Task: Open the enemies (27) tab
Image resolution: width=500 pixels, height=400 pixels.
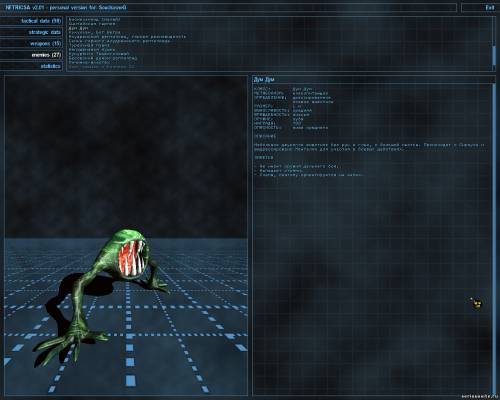Action: [x=31, y=55]
